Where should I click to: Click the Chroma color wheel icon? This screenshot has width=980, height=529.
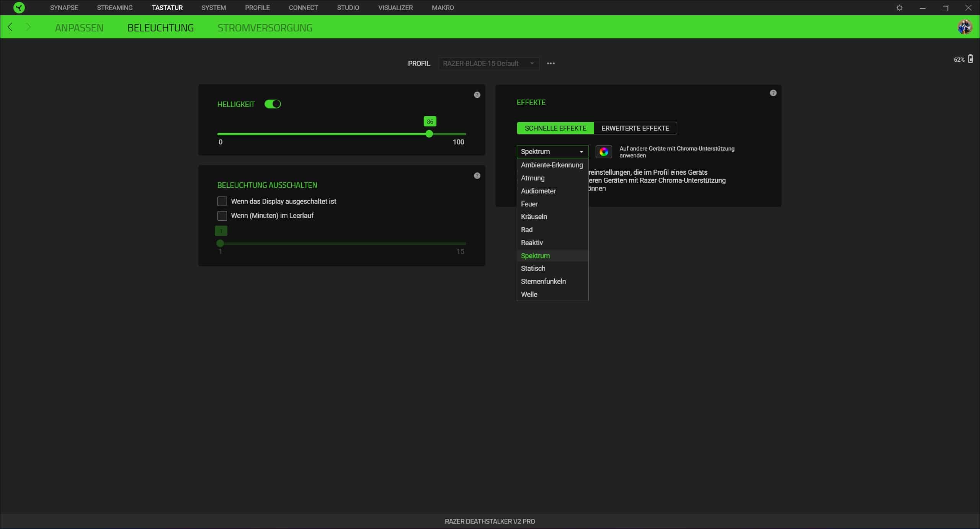(604, 152)
